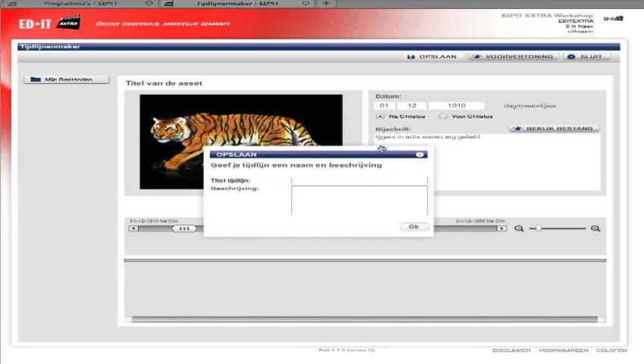The height and width of the screenshot is (364, 644).
Task: Click the ED*IT logo
Action: click(x=35, y=24)
